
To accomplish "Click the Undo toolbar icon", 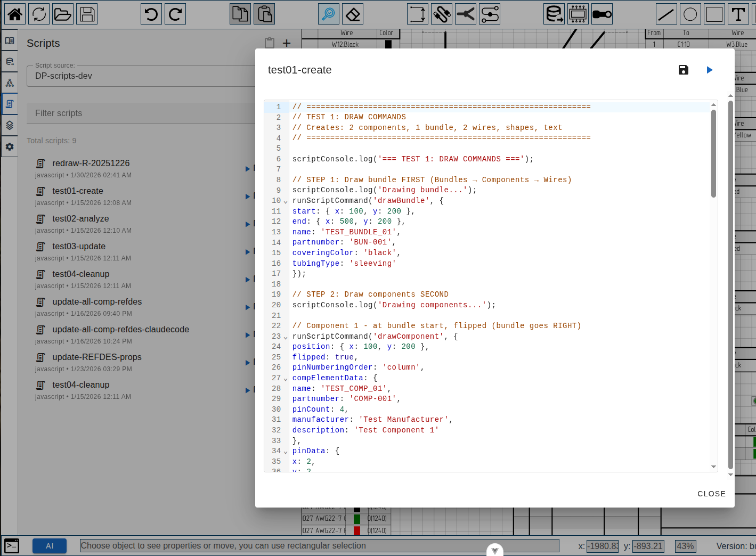I will point(151,14).
